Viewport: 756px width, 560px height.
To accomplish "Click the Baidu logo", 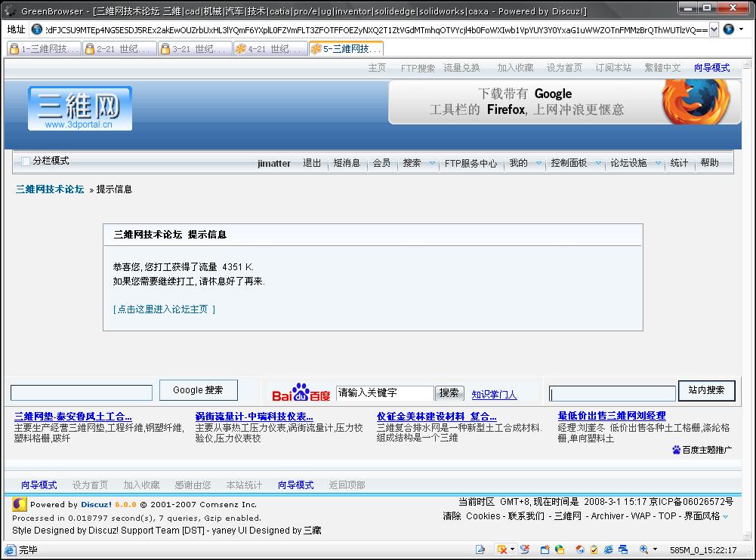I will [x=301, y=392].
